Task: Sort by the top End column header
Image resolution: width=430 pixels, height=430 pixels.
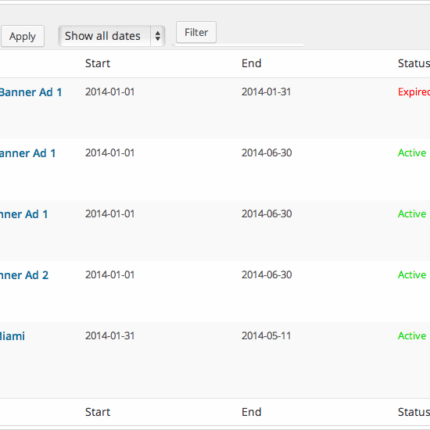Action: click(251, 63)
